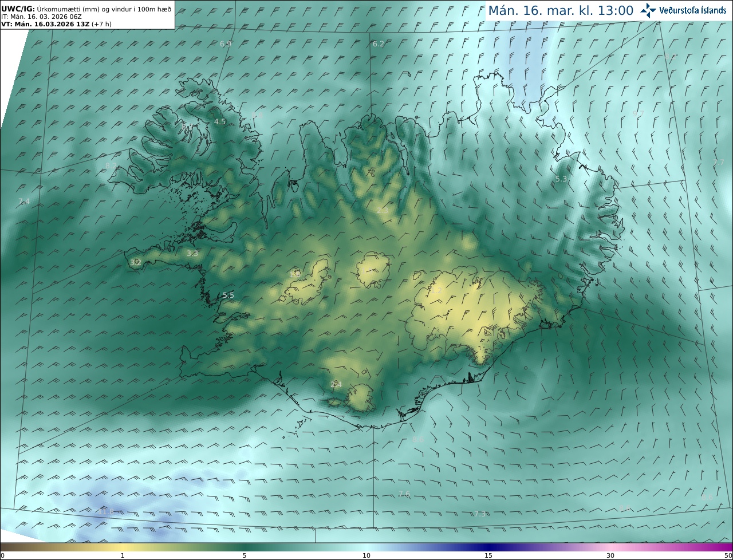Click the dark green segment at 5 on the color scale
Viewport: 733px width, 560px height.
coord(245,547)
